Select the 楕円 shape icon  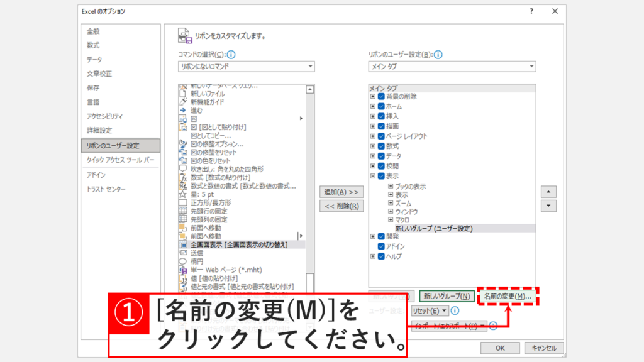(x=183, y=261)
